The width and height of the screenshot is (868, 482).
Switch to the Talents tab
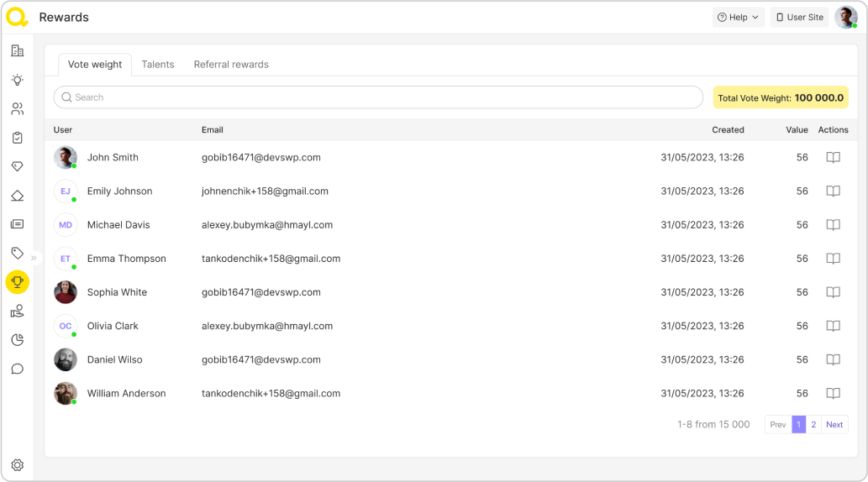point(158,65)
